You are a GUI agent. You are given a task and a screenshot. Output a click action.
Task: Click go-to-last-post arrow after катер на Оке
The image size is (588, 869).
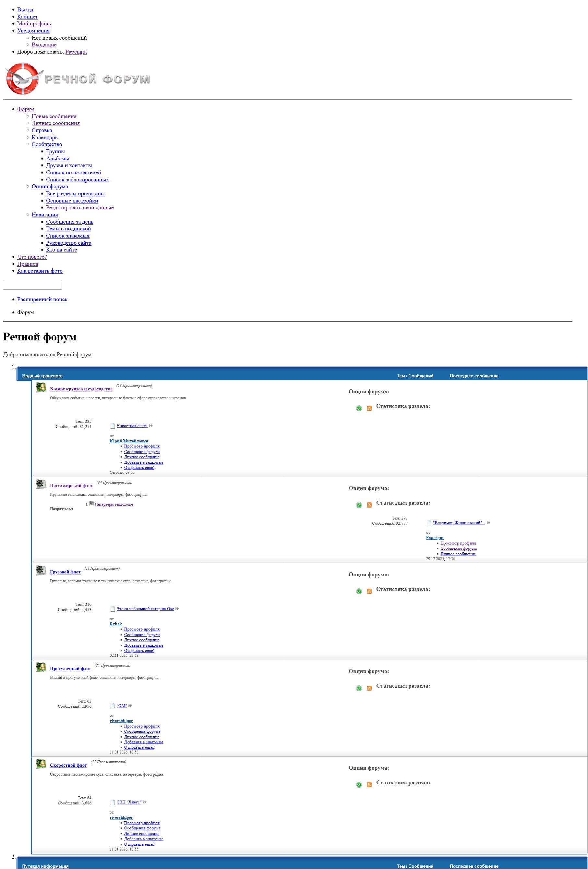coord(177,609)
